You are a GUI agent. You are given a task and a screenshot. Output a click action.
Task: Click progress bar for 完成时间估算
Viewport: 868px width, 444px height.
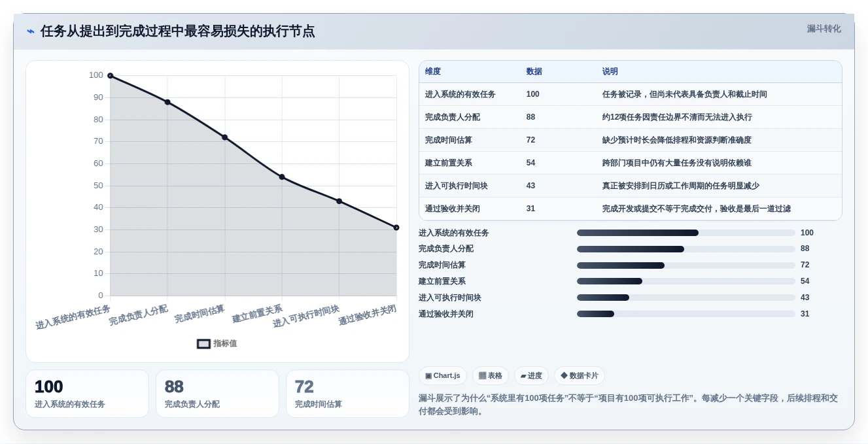tap(686, 265)
